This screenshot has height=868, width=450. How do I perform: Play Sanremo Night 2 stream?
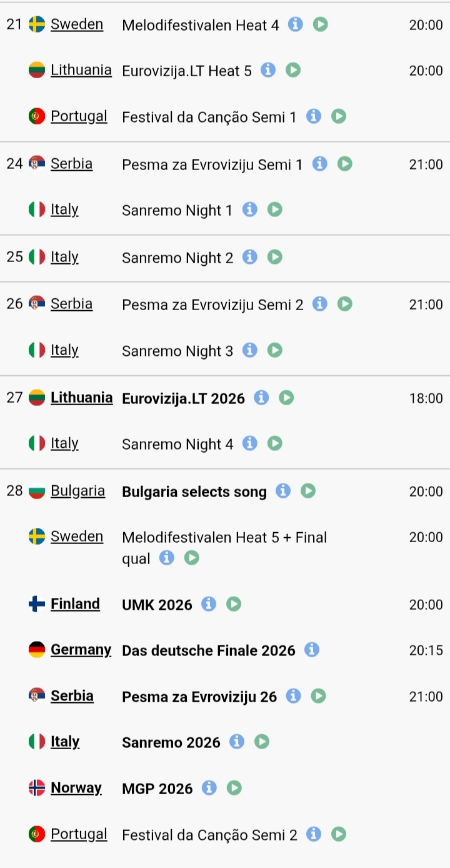pos(275,256)
